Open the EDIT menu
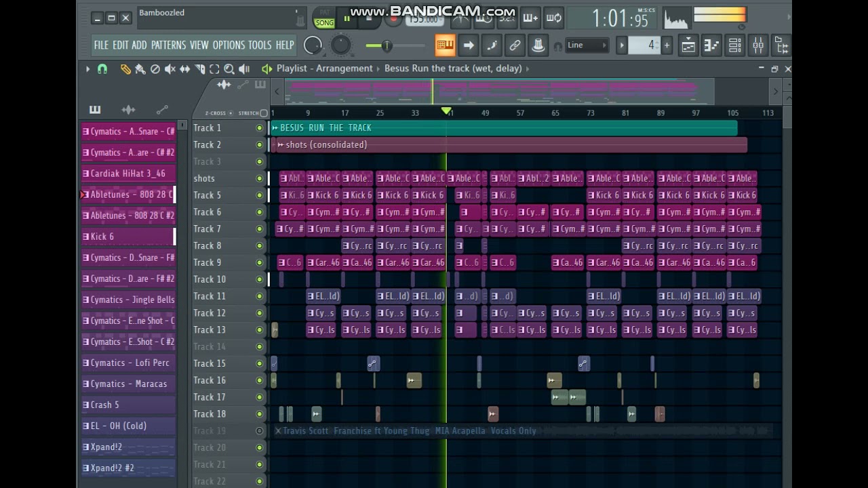 (120, 45)
